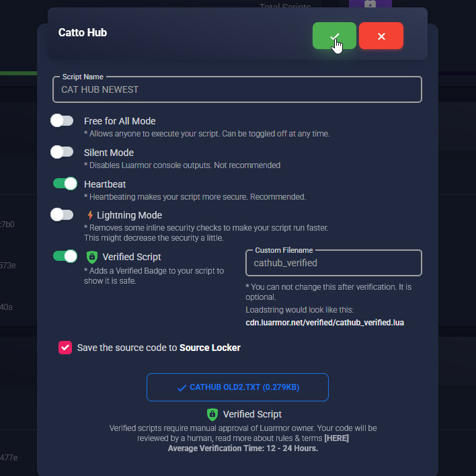Click the Heartbeat label text

(105, 184)
